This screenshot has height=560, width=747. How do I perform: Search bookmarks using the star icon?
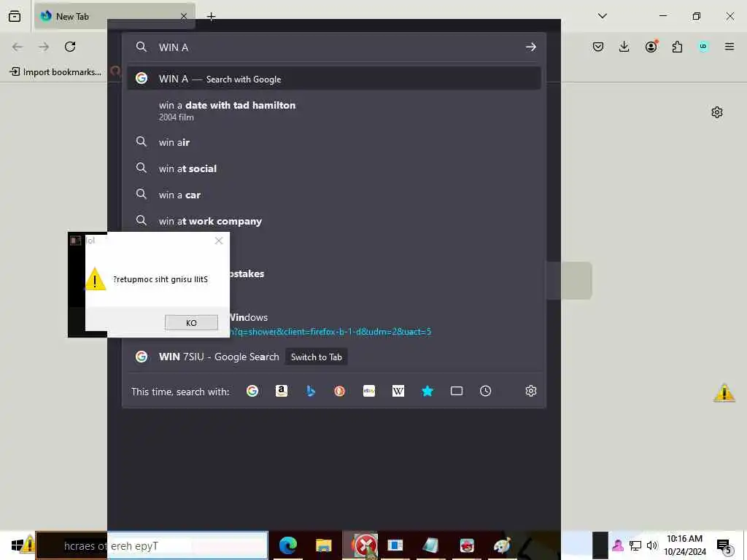pos(427,392)
